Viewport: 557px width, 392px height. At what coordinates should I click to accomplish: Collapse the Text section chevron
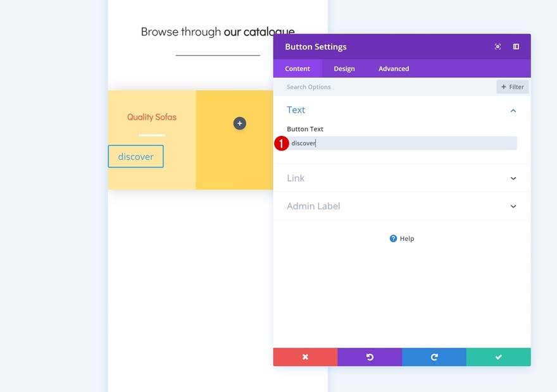pos(513,111)
